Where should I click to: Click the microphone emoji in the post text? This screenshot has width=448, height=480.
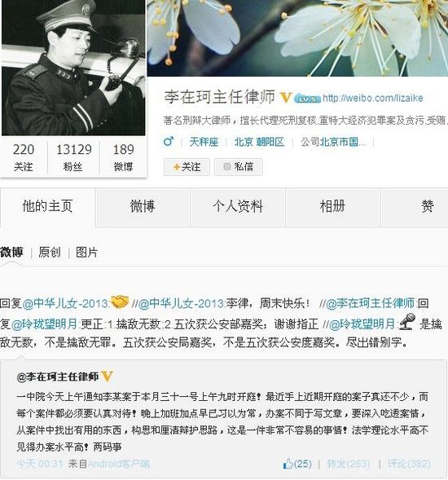click(406, 322)
